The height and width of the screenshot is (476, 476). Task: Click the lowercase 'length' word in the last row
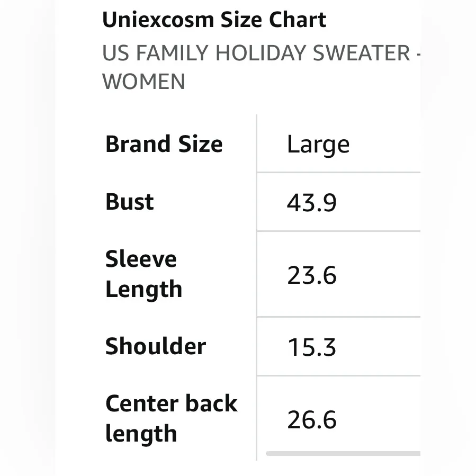click(141, 434)
